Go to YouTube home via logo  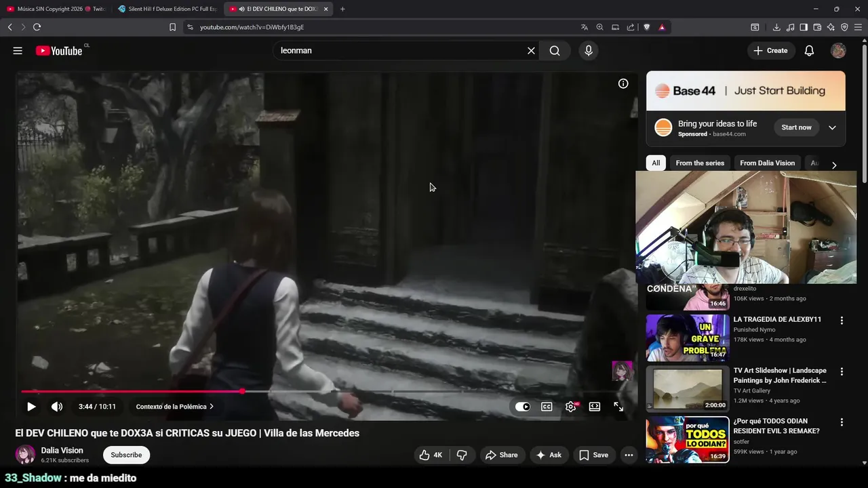click(59, 51)
